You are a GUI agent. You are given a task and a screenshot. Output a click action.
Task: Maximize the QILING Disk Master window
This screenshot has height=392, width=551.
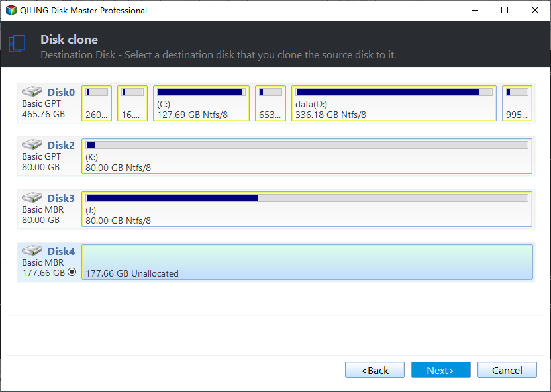click(505, 10)
